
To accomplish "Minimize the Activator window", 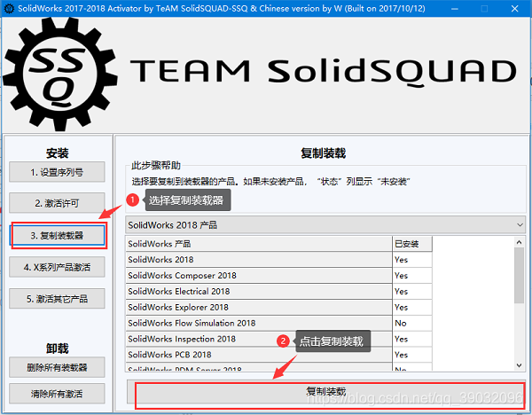I will [x=455, y=9].
